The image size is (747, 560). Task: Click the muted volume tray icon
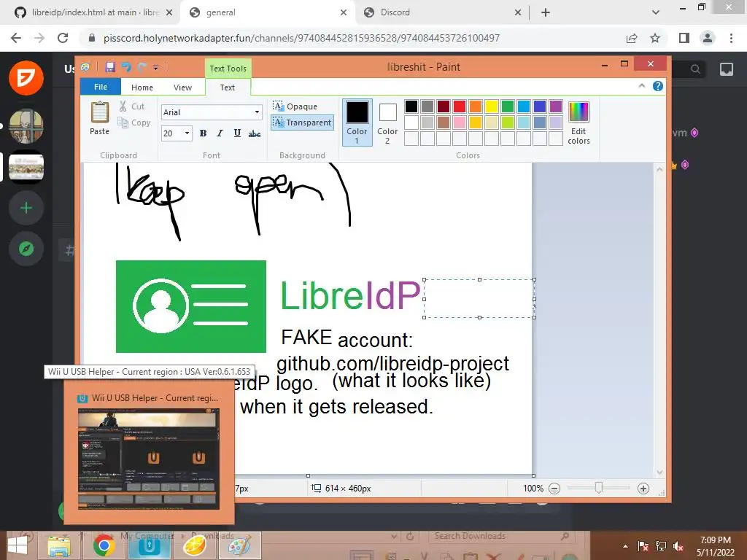click(x=678, y=546)
